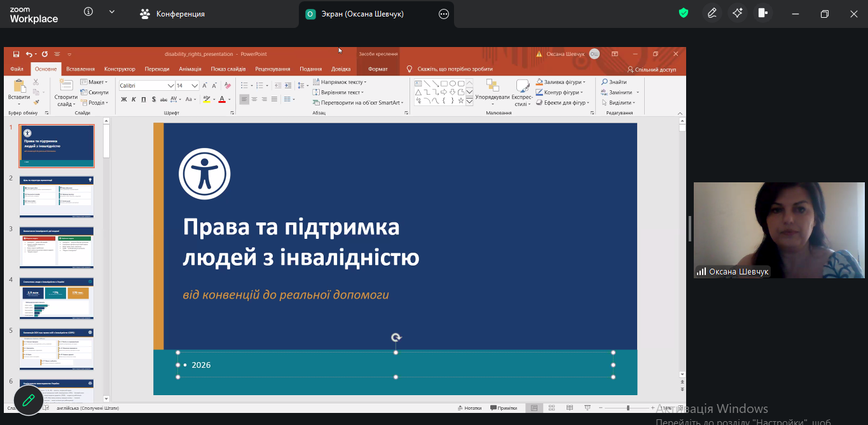This screenshot has width=868, height=425.
Task: Click the red font color swatch
Action: click(x=222, y=99)
